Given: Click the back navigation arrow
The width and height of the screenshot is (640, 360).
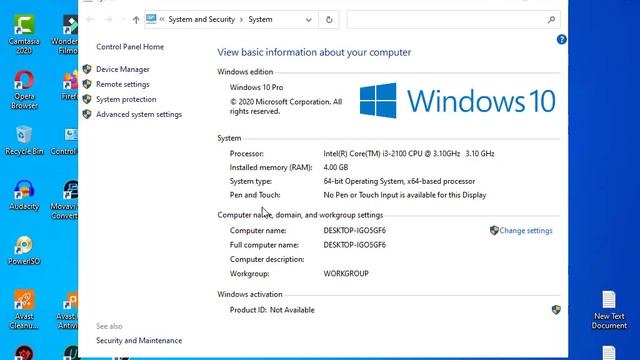Looking at the screenshot, I should pyautogui.click(x=90, y=20).
